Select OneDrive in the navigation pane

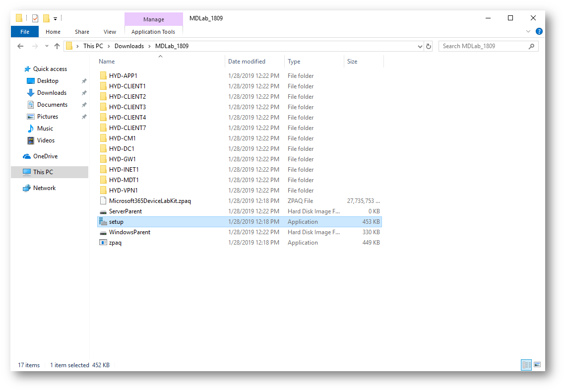pyautogui.click(x=45, y=156)
